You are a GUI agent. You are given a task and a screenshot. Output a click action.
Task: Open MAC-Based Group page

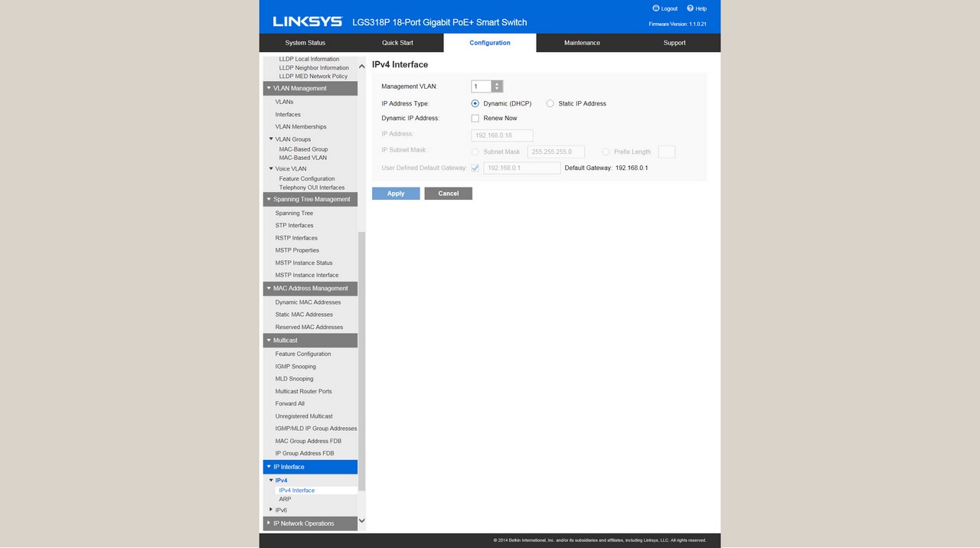[303, 149]
